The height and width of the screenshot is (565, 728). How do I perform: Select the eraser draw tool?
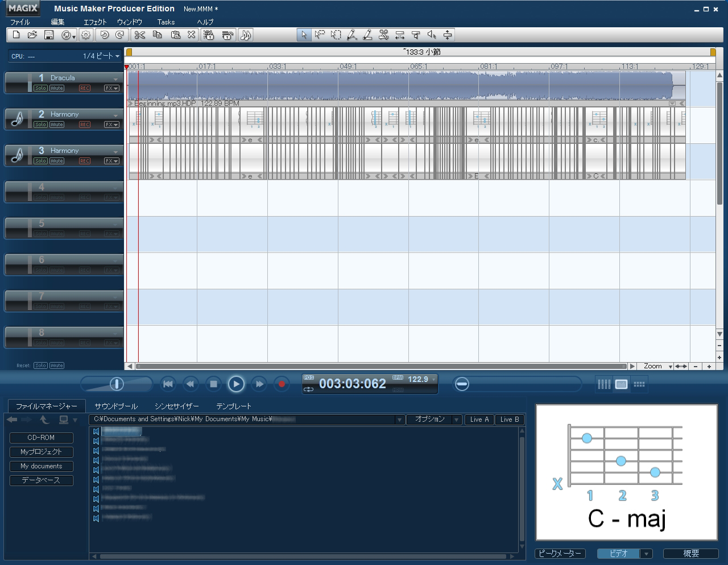tap(368, 35)
